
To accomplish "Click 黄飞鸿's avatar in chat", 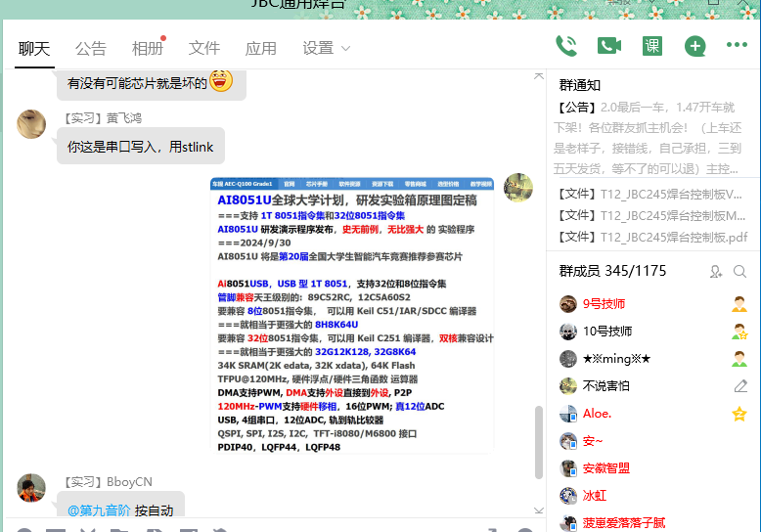I will pos(31,124).
